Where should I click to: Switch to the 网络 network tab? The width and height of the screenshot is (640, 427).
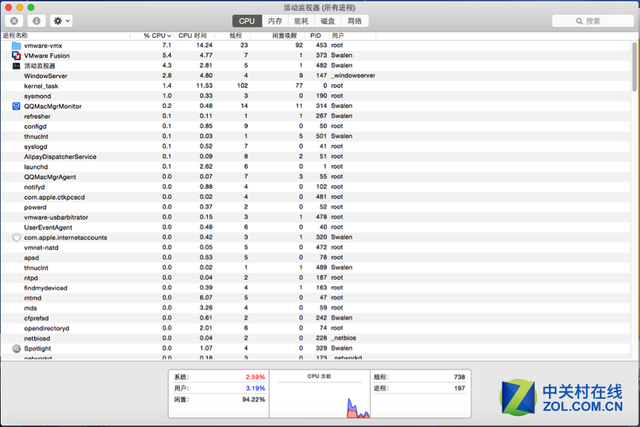[355, 21]
